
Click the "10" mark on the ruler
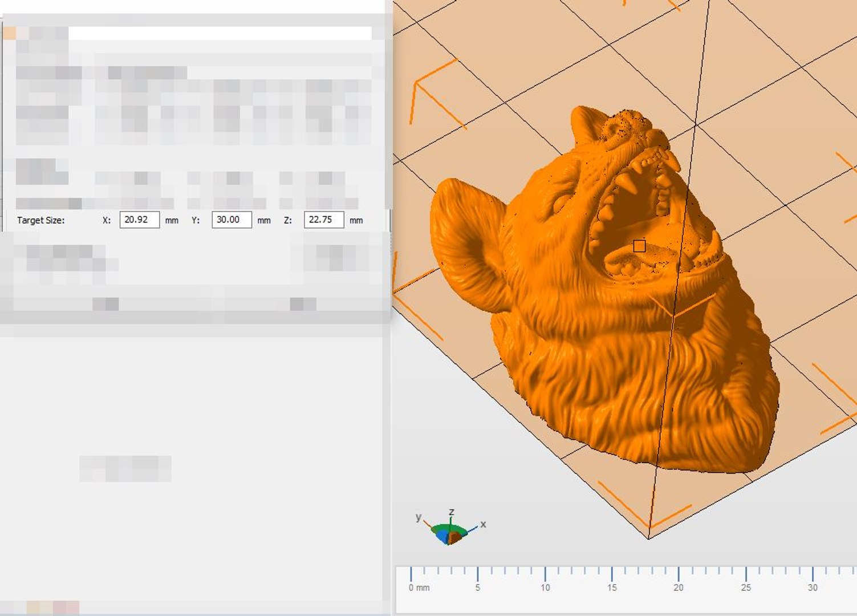[x=545, y=587]
